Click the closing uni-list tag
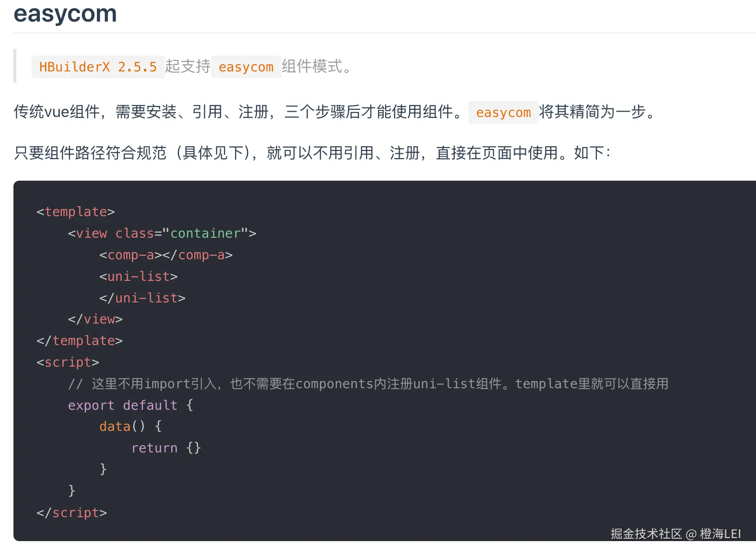The width and height of the screenshot is (756, 555). tap(142, 298)
